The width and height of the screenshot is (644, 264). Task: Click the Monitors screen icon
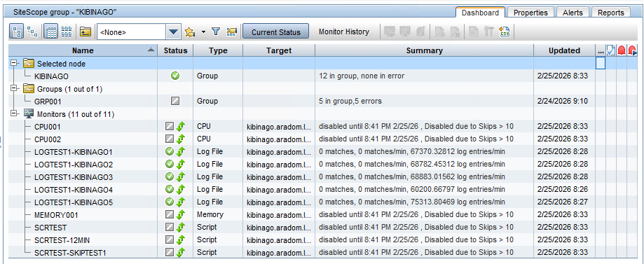tap(28, 113)
